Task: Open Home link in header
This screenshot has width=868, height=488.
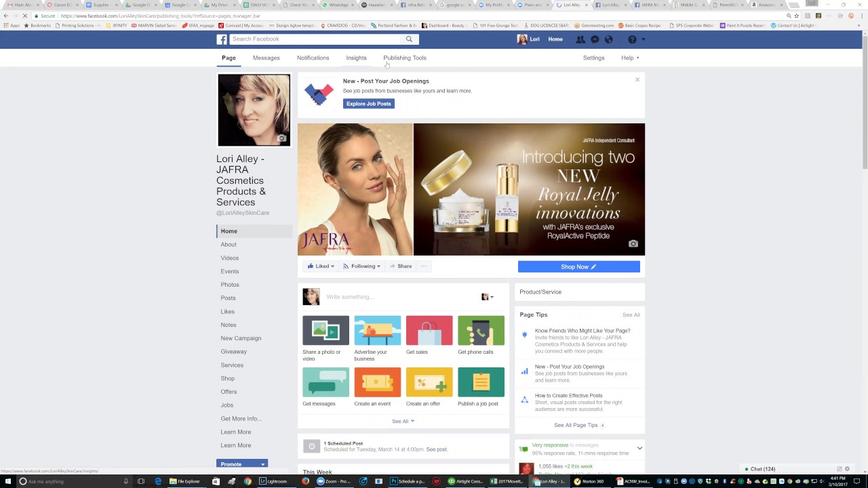Action: (555, 39)
